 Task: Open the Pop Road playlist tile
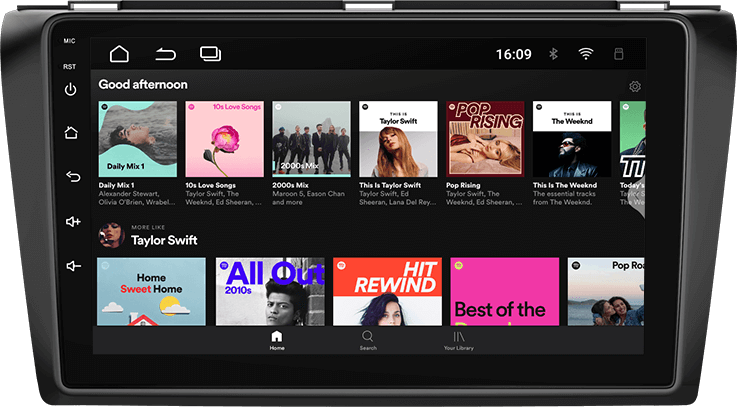pos(606,291)
